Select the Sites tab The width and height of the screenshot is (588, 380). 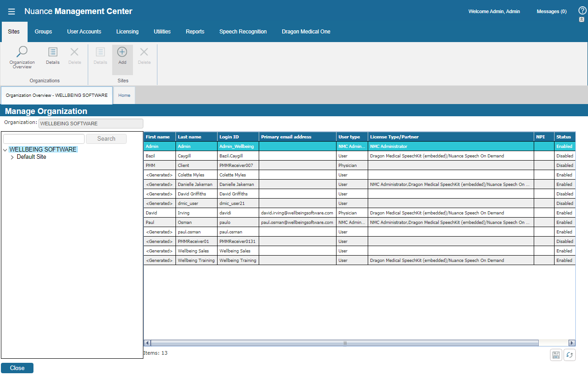[14, 32]
